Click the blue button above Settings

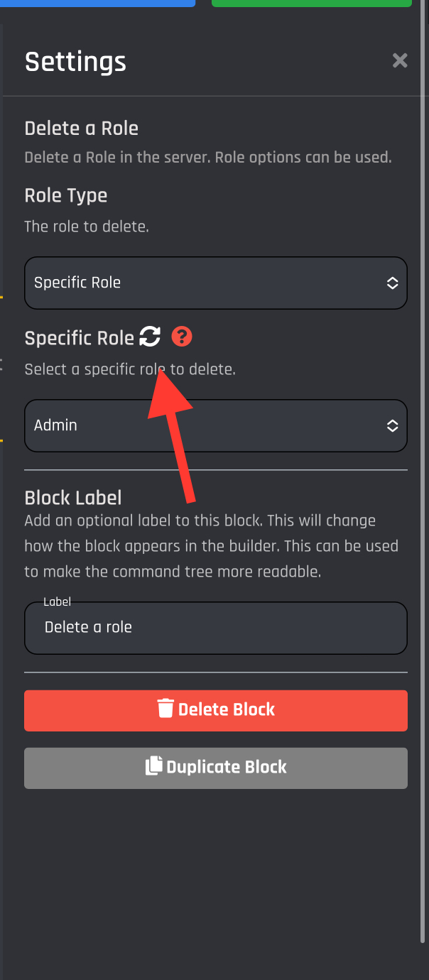click(97, 3)
